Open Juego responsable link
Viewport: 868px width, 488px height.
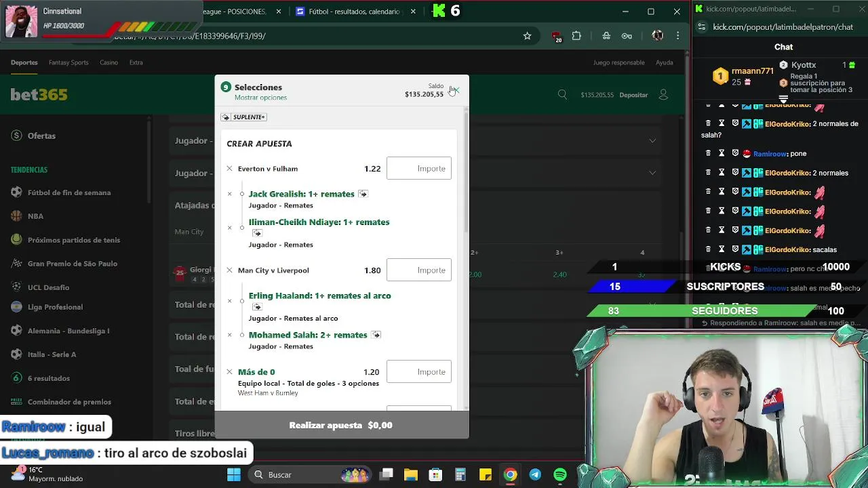click(619, 62)
